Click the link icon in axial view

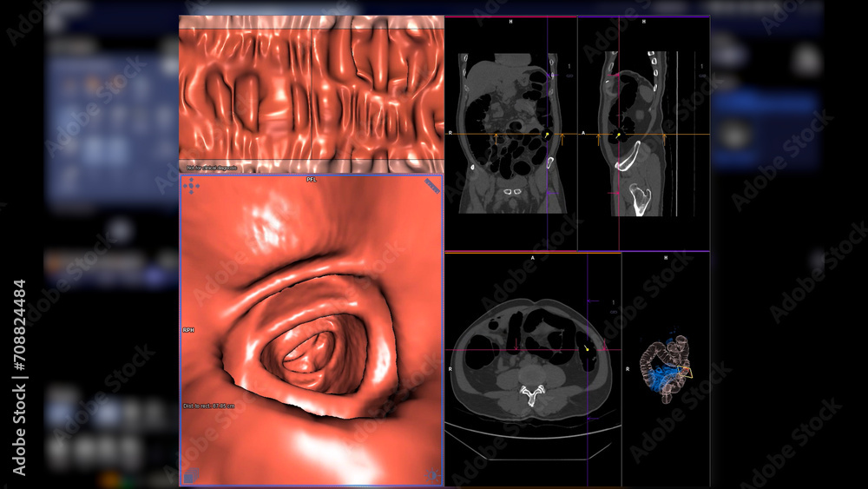pyautogui.click(x=614, y=312)
